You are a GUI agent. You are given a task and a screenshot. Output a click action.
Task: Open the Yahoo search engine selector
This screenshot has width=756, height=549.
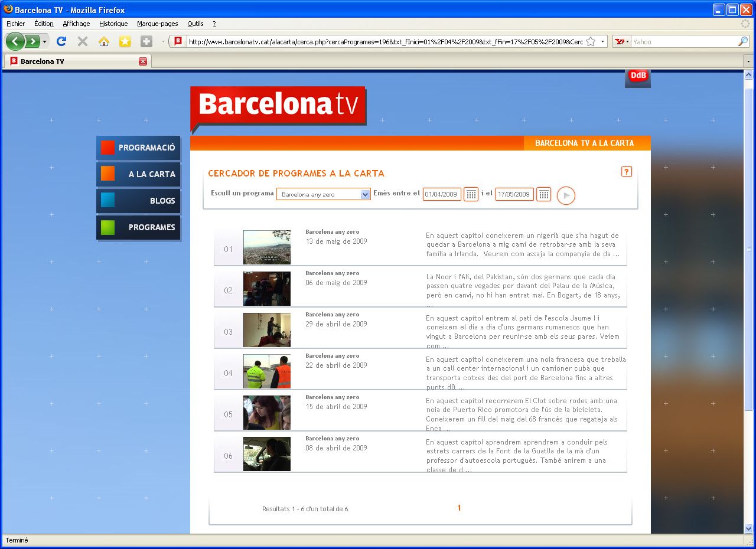point(622,42)
